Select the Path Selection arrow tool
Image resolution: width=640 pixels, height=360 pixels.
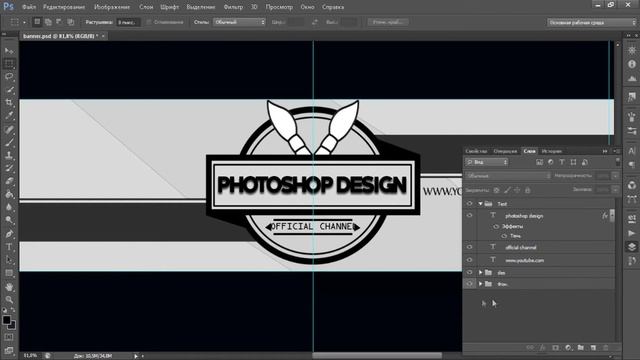(x=9, y=260)
